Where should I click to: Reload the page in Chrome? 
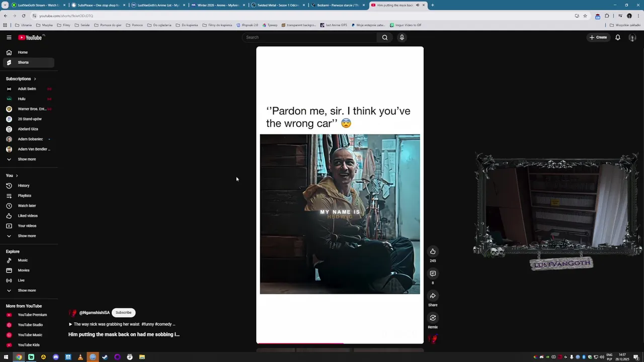click(23, 16)
